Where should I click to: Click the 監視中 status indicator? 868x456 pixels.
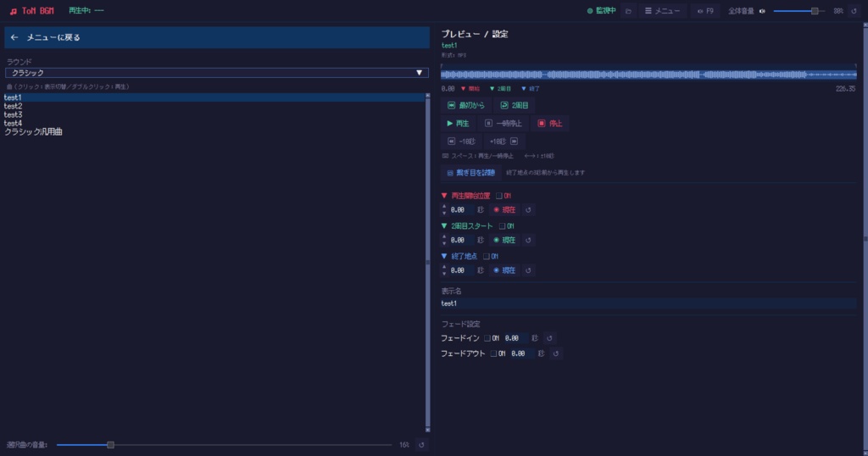tap(601, 10)
